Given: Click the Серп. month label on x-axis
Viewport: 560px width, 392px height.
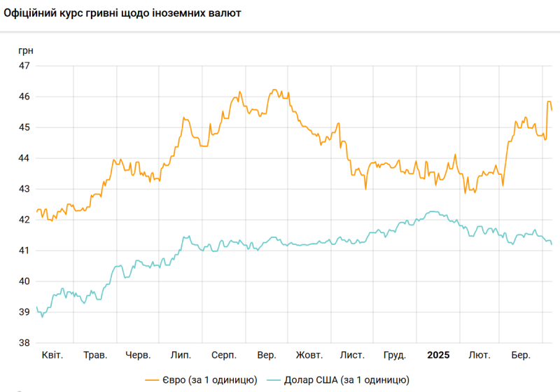Looking at the screenshot, I should [224, 355].
